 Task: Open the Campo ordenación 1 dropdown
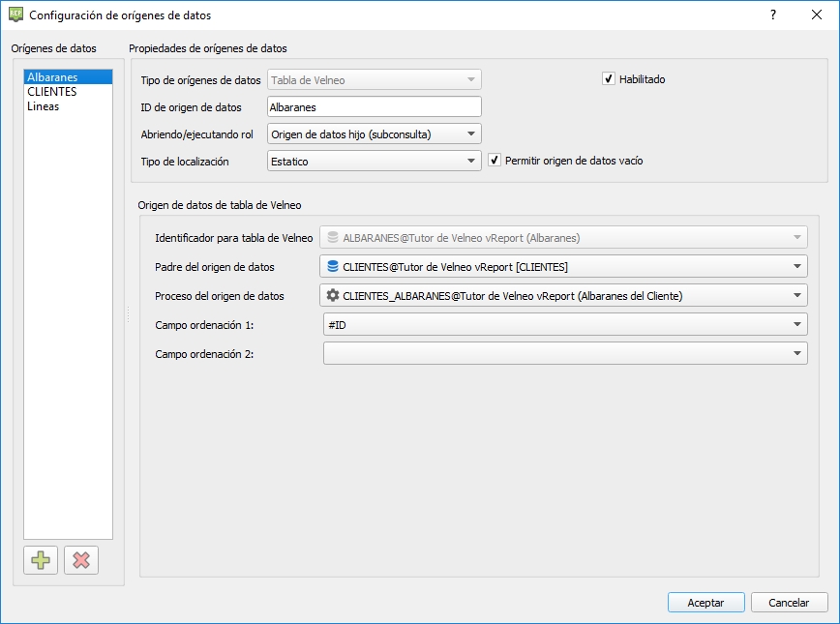(565, 325)
